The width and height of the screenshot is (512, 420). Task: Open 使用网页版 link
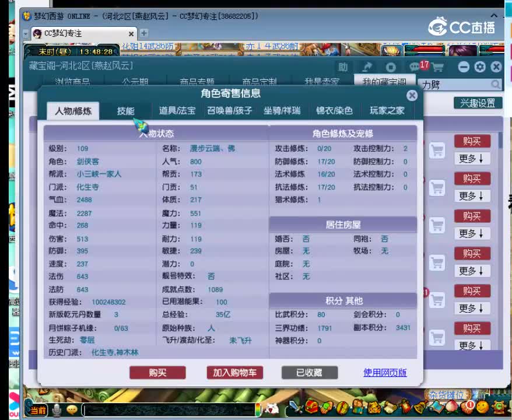coord(385,373)
